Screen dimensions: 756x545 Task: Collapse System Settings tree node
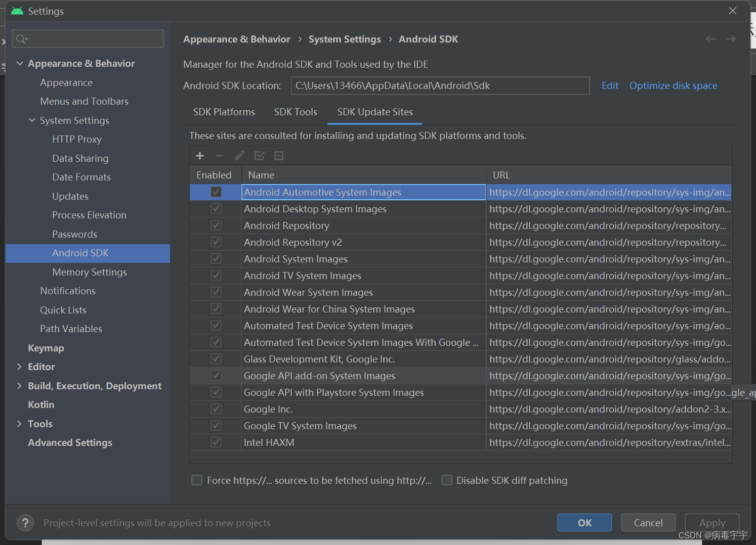32,120
